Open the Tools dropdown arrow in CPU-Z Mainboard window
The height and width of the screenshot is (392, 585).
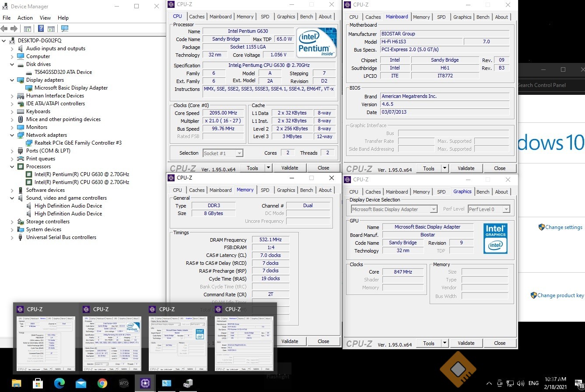coord(445,168)
